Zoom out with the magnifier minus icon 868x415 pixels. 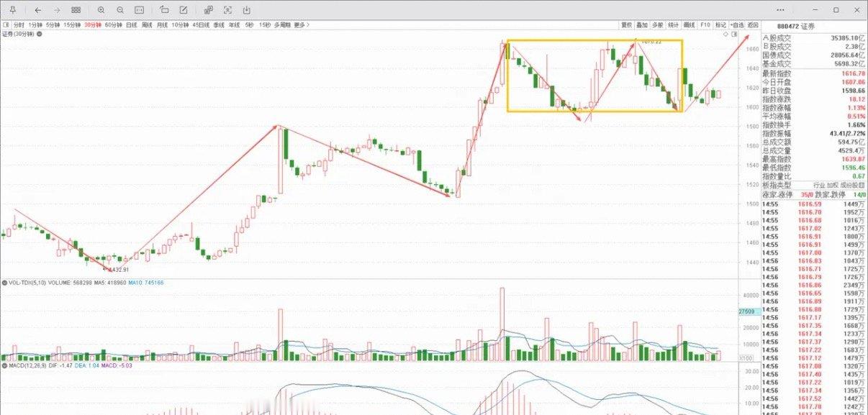coord(120,10)
